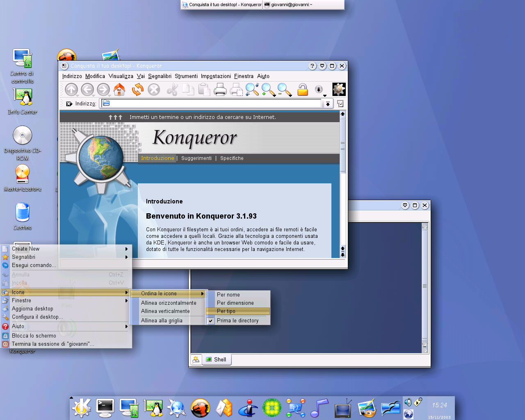The height and width of the screenshot is (420, 525).
Task: Show the panel hide arrow at left edge
Action: tap(71, 397)
